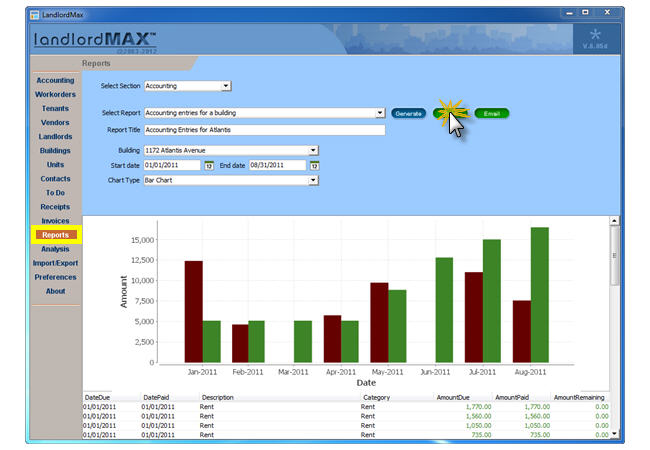Click the DateDue column header
This screenshot has height=450, width=650.
tap(97, 397)
